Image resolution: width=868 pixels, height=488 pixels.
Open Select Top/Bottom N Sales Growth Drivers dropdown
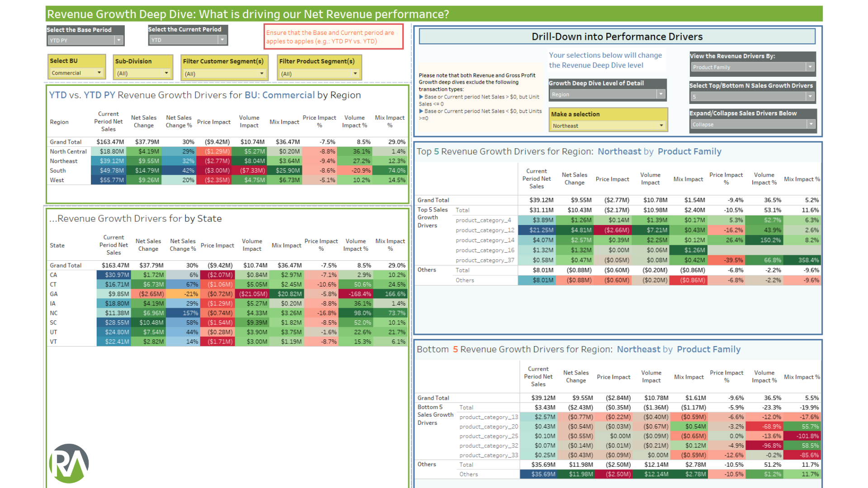(752, 96)
